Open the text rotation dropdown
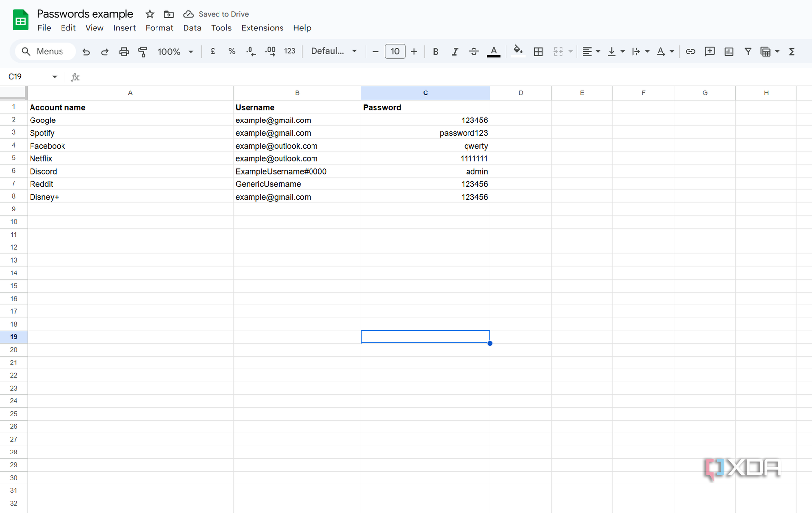Image resolution: width=812 pixels, height=513 pixels. click(665, 51)
